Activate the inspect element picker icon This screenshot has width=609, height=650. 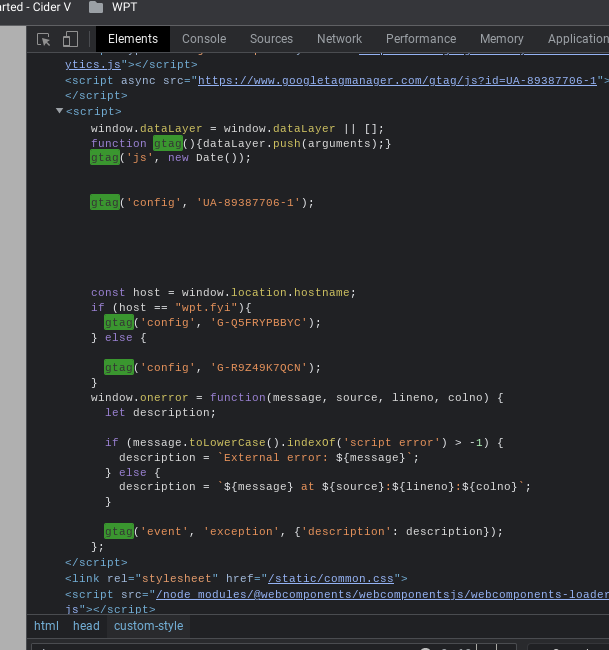pyautogui.click(x=44, y=39)
